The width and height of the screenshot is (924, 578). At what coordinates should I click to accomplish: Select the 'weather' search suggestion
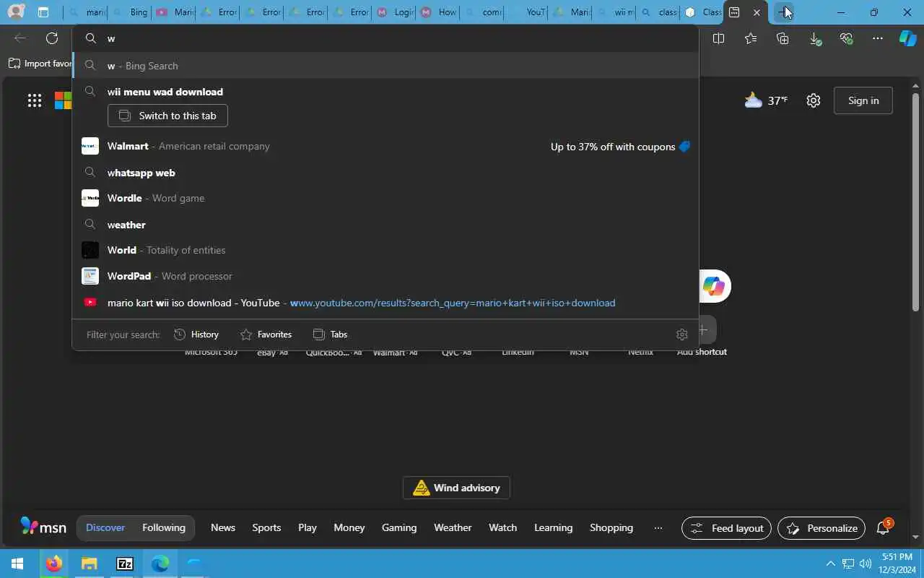pos(385,225)
